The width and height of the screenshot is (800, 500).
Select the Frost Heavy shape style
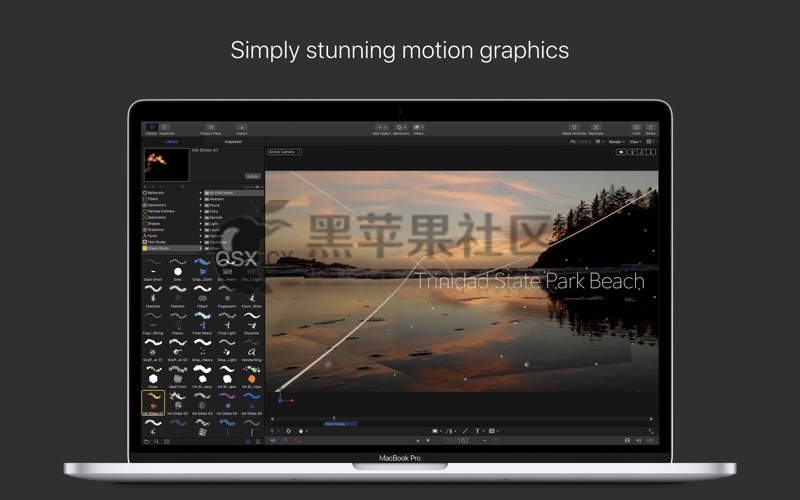[203, 323]
